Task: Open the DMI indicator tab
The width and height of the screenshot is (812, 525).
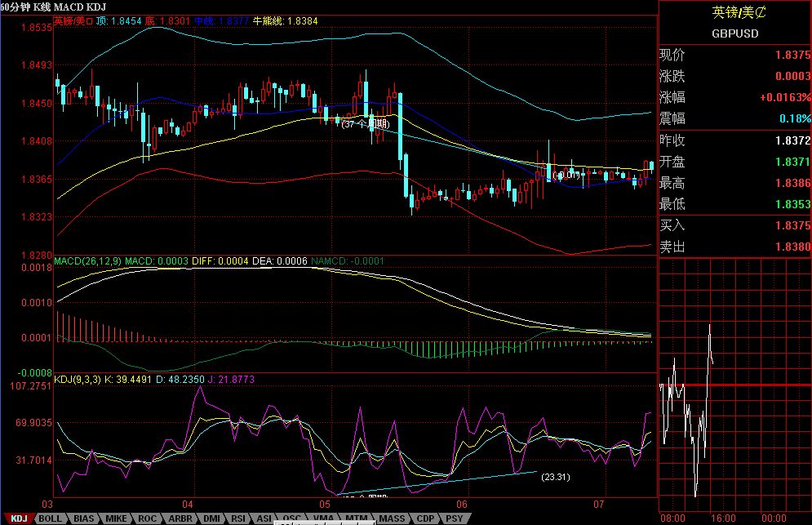Action: click(x=211, y=518)
